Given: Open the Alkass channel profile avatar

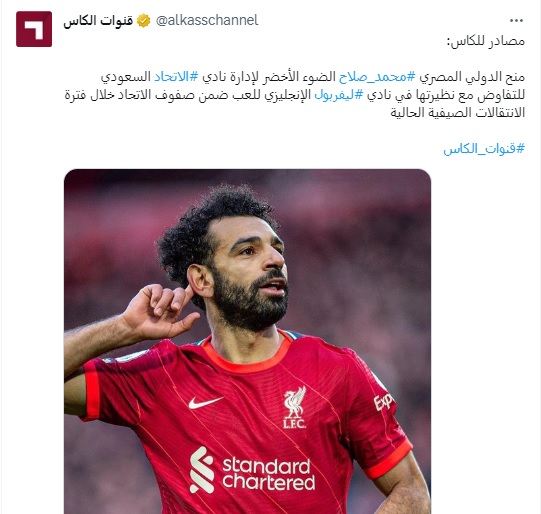Looking at the screenshot, I should [34, 29].
